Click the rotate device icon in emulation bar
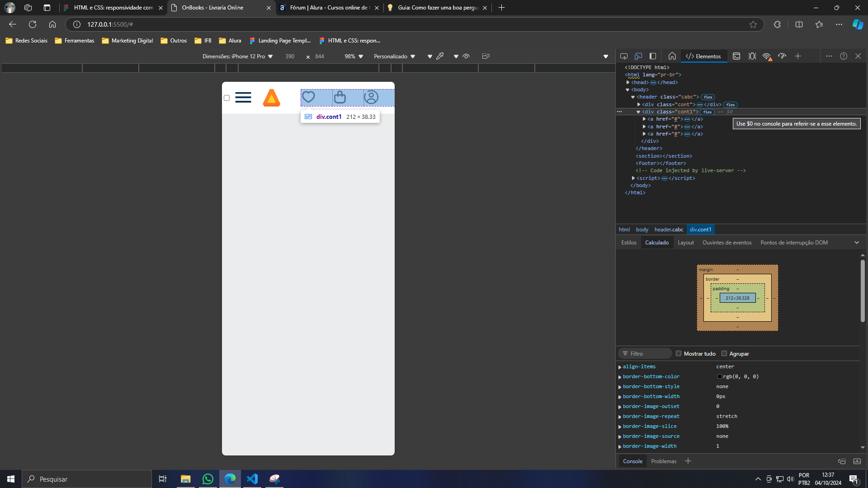This screenshot has height=488, width=868. pos(486,56)
